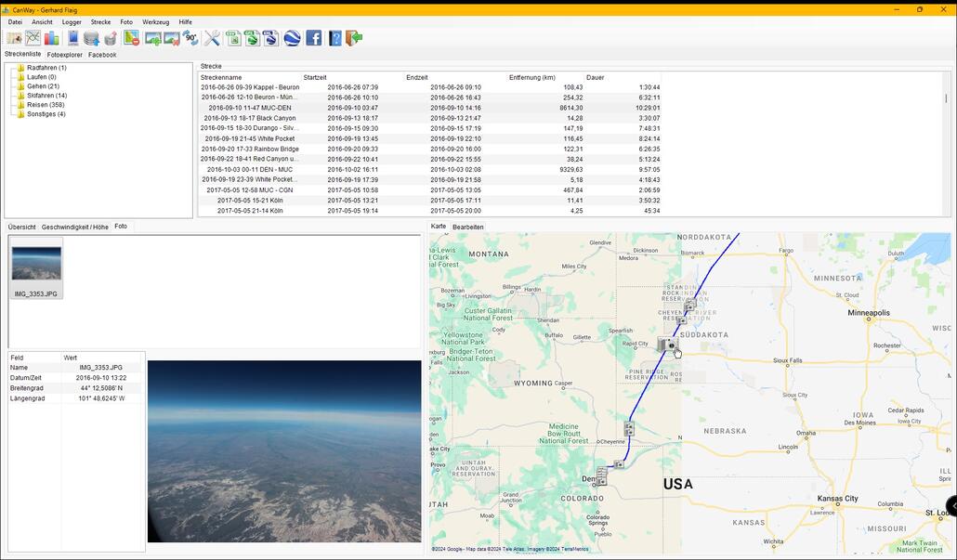Select the Radfahren (1) folder
The image size is (957, 560).
(x=46, y=68)
